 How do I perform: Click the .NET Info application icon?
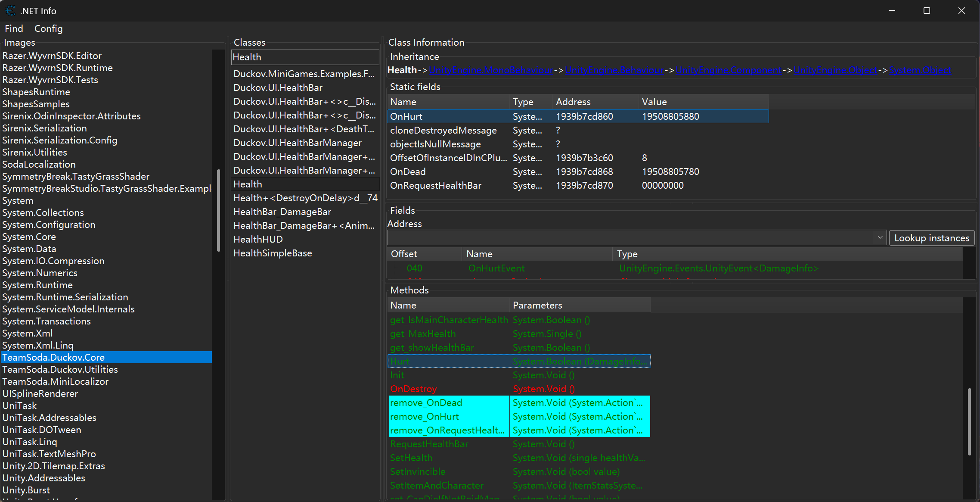[x=10, y=10]
